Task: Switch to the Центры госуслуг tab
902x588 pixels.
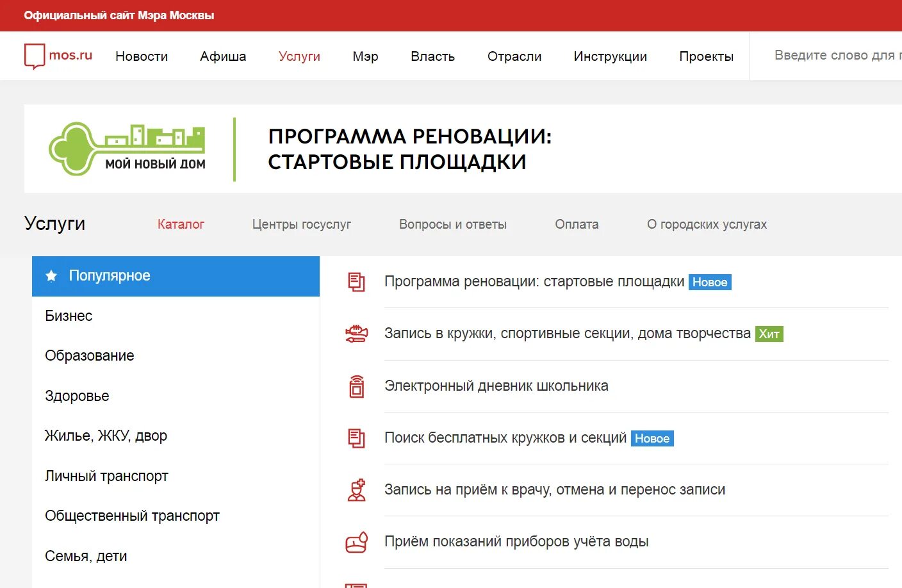Action: (x=302, y=224)
